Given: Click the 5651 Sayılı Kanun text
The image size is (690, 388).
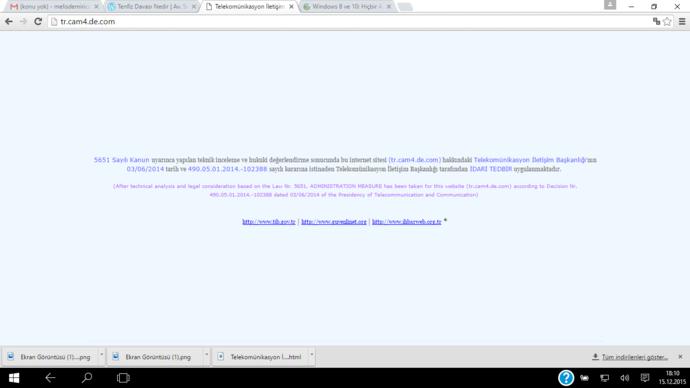Looking at the screenshot, I should 121,160.
